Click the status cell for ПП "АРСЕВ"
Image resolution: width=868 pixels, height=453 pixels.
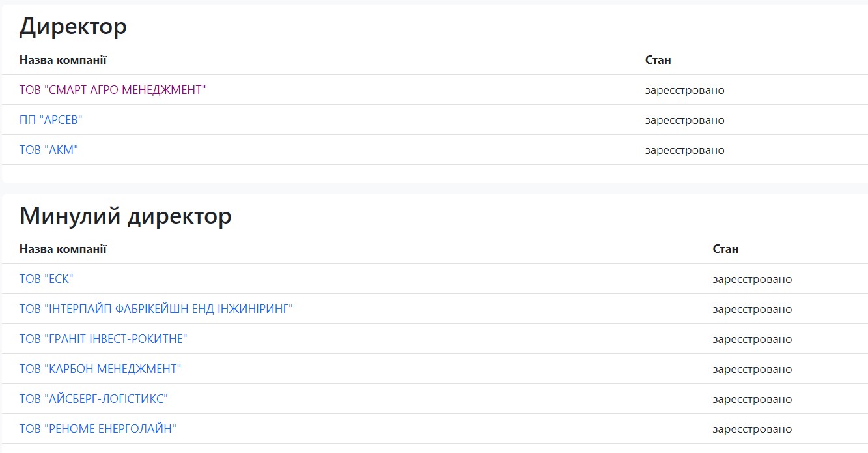(x=684, y=120)
